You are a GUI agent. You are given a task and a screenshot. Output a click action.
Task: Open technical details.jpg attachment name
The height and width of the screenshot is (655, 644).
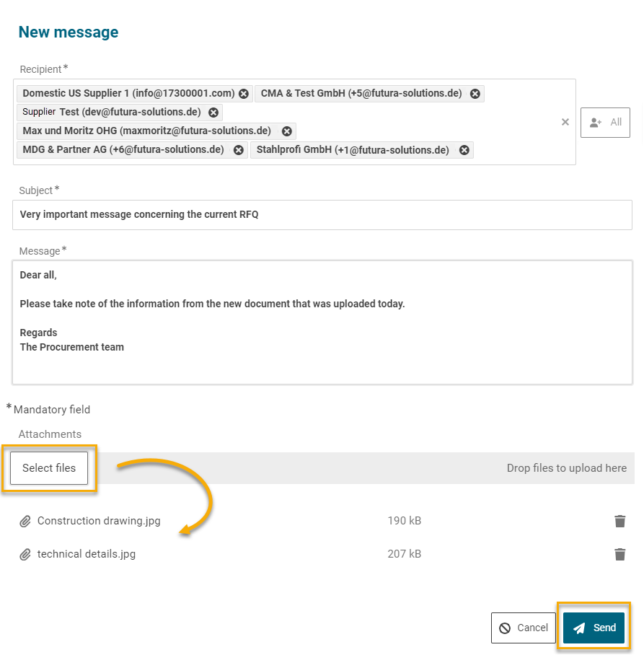pos(87,554)
